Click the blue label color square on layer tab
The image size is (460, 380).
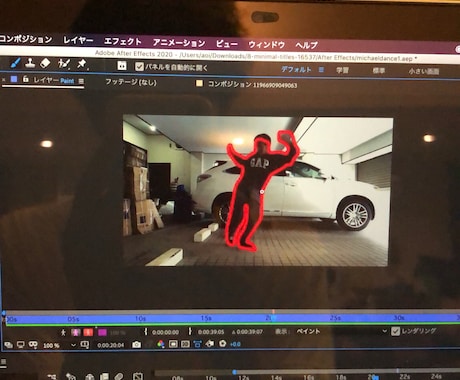[14, 79]
